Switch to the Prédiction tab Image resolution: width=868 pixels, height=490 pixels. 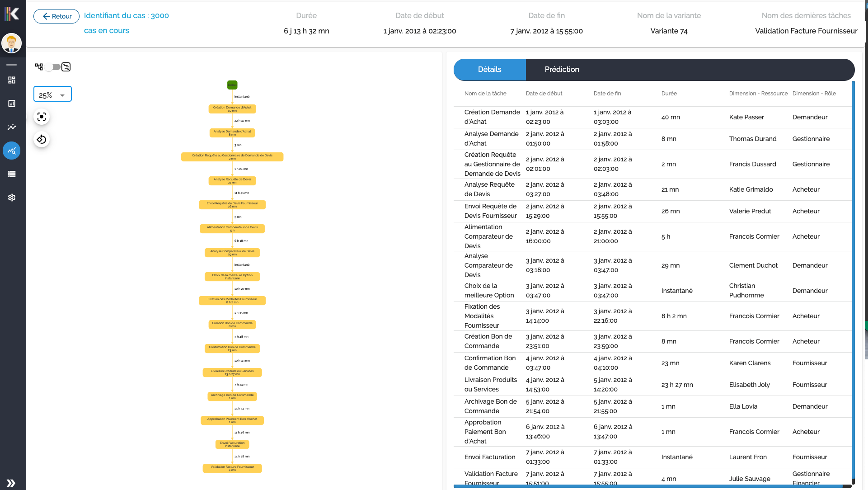562,70
